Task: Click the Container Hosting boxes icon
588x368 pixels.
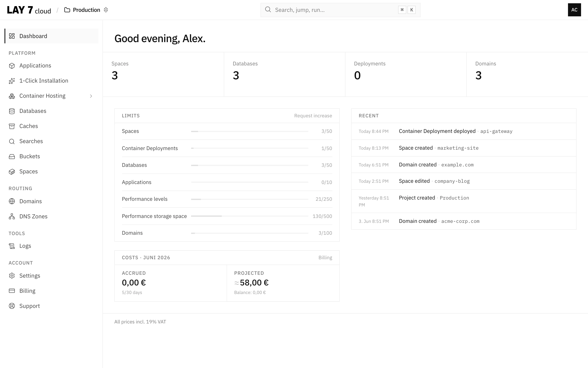Action: coord(12,96)
